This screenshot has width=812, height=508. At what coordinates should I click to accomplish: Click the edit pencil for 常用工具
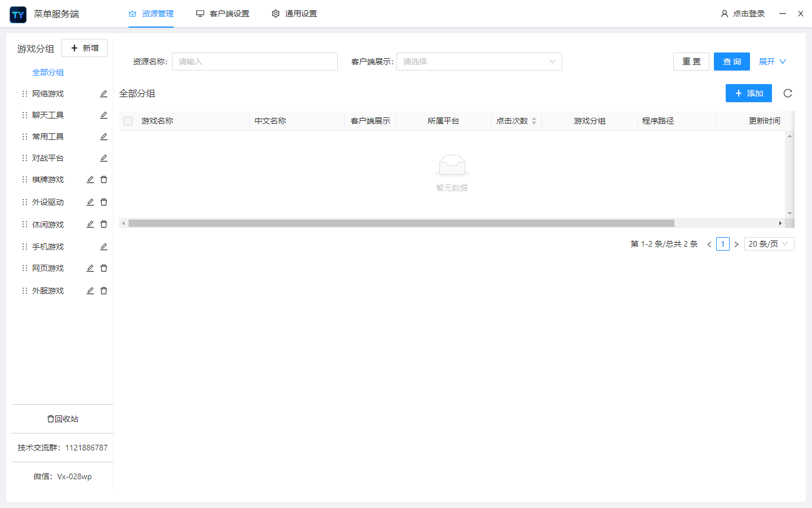pos(104,137)
